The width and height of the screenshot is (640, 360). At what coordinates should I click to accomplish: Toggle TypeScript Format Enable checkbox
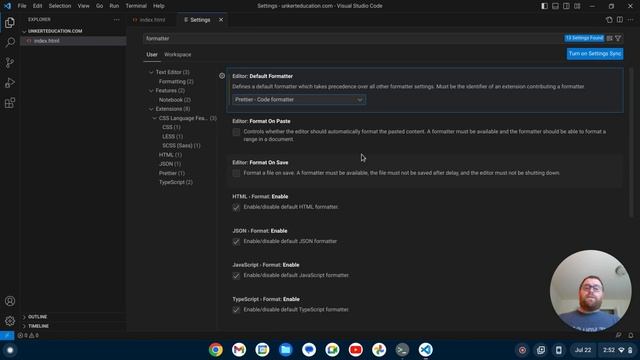click(x=236, y=310)
